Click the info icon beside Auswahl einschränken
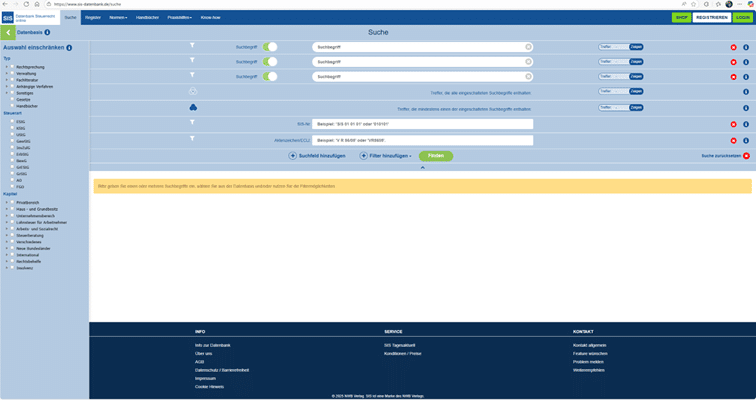Screen dimensions: 756x400 69,48
